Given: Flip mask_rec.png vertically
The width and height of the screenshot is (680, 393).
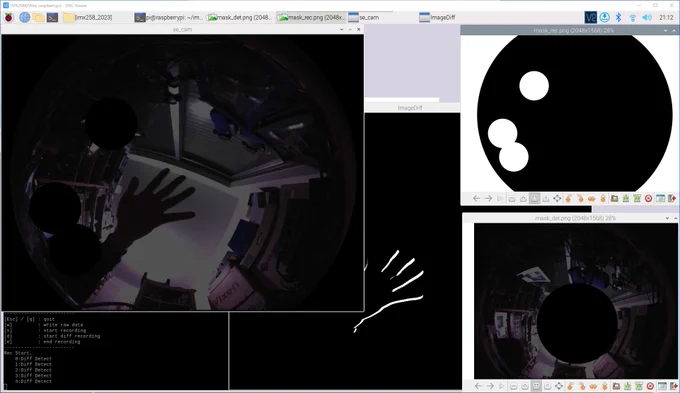Looking at the screenshot, I should coord(603,198).
